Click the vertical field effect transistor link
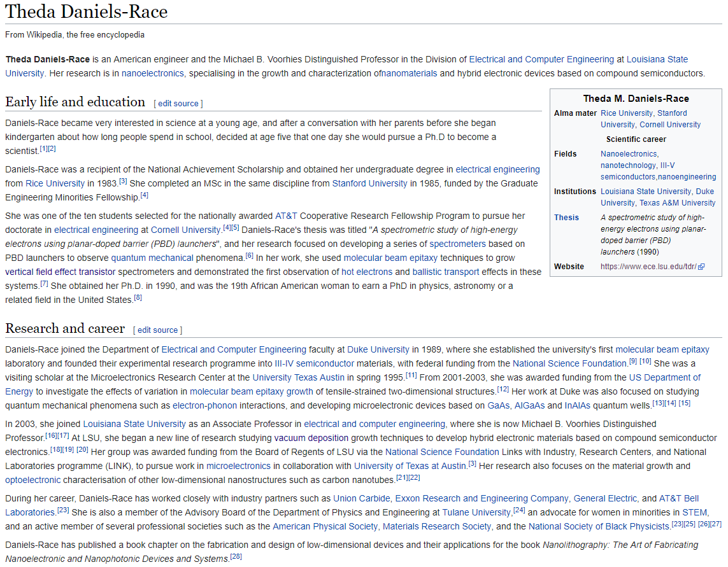The image size is (728, 567). pos(61,272)
